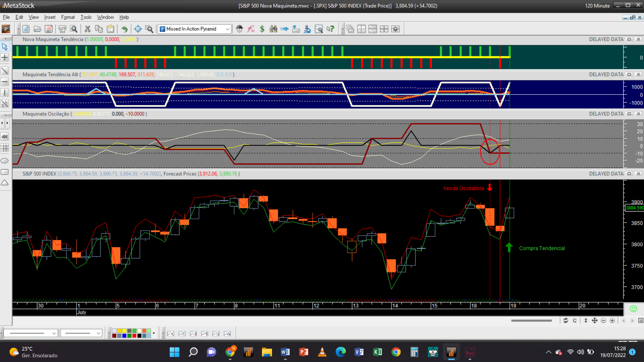644x362 pixels.
Task: Toggle maximize on S&P 500 INDEX pane
Action: (x=629, y=174)
